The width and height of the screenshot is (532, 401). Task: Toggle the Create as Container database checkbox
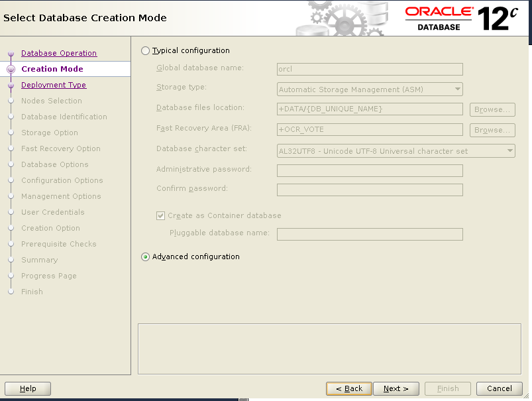pyautogui.click(x=160, y=215)
